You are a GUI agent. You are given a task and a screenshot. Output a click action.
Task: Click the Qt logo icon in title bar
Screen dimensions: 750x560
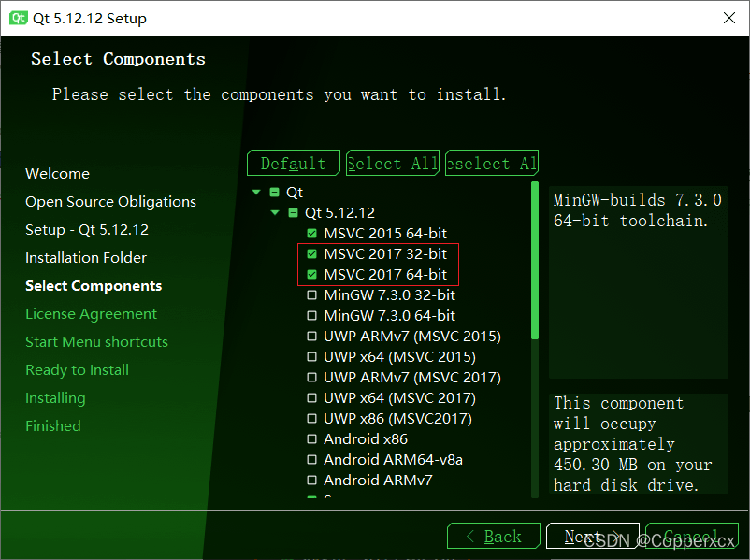pyautogui.click(x=19, y=18)
